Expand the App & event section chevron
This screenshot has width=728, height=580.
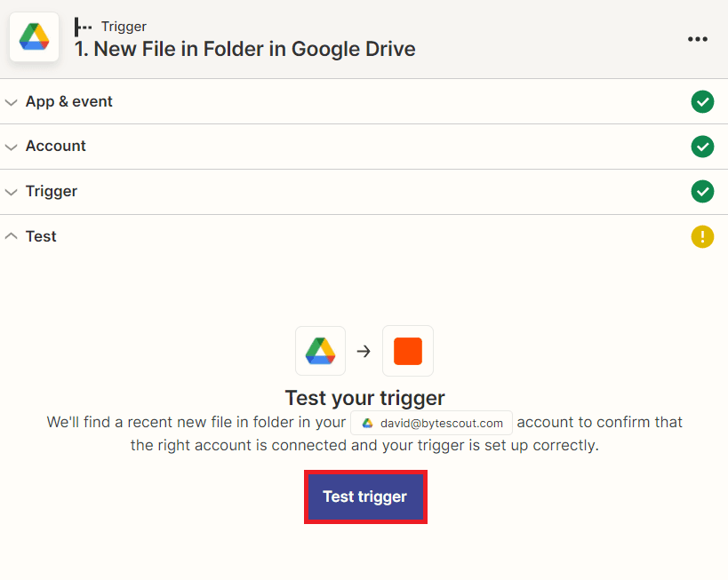pos(11,102)
